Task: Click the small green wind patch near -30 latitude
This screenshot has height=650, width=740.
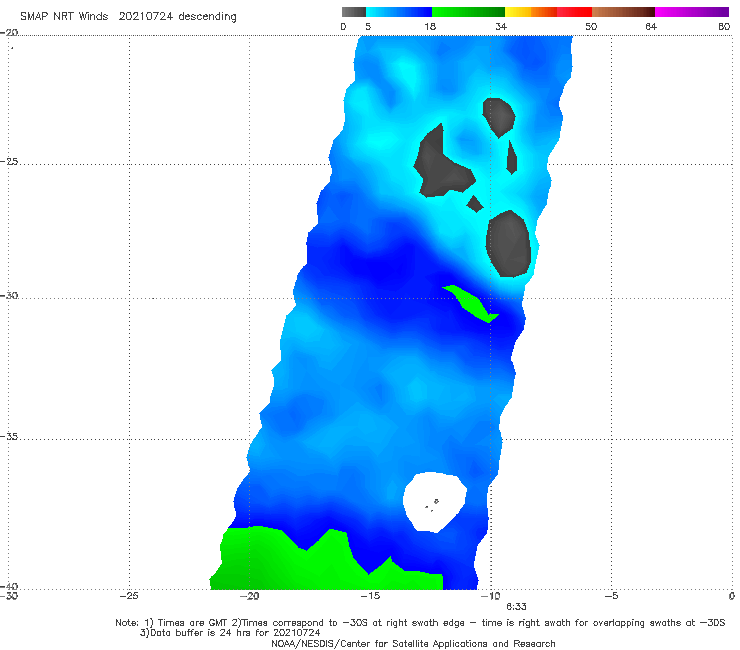Action: (x=471, y=304)
